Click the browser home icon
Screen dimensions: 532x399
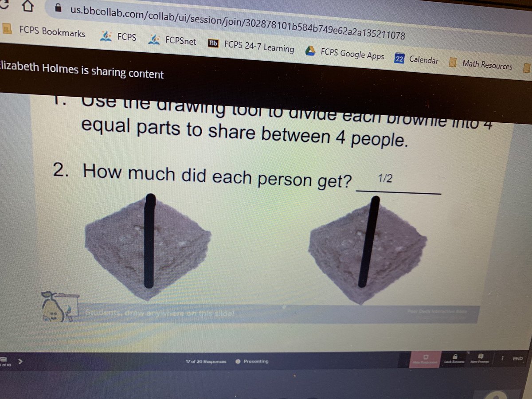27,6
